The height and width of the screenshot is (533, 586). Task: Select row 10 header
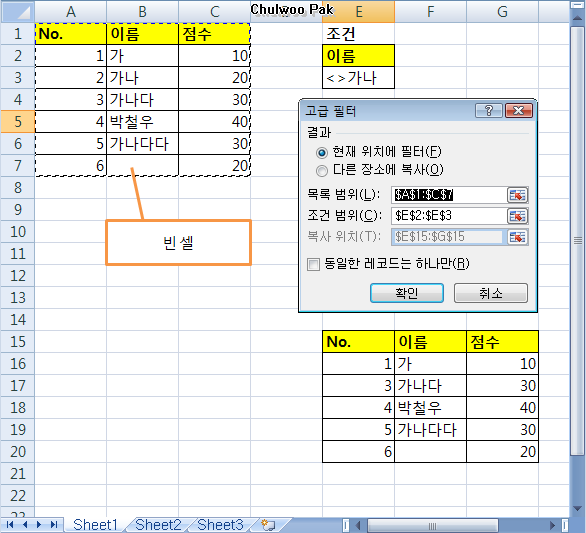[x=18, y=232]
